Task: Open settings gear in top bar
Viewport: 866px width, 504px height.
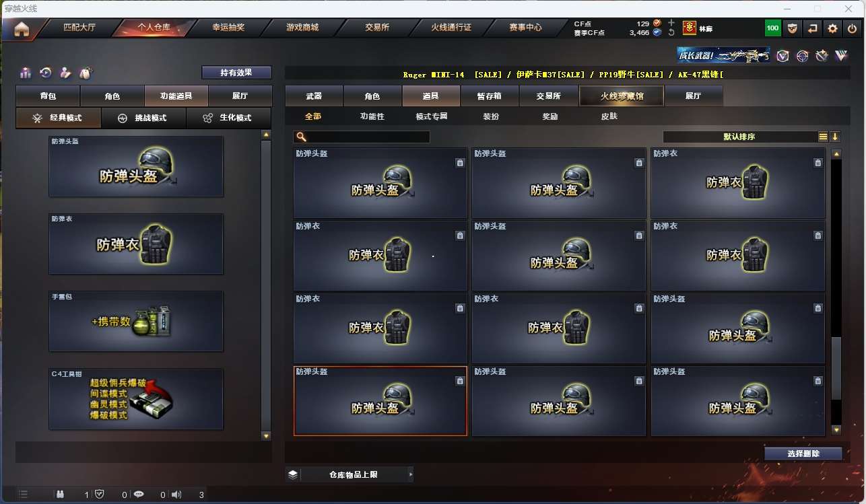Action: tap(833, 28)
